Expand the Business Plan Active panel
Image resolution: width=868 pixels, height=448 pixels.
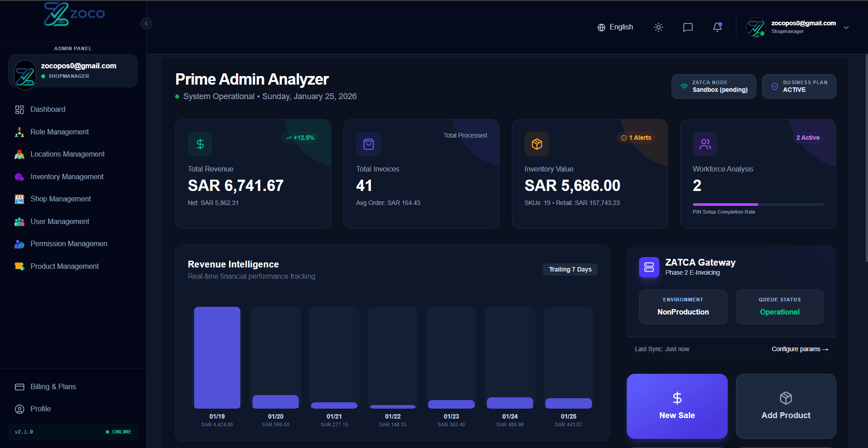tap(799, 86)
